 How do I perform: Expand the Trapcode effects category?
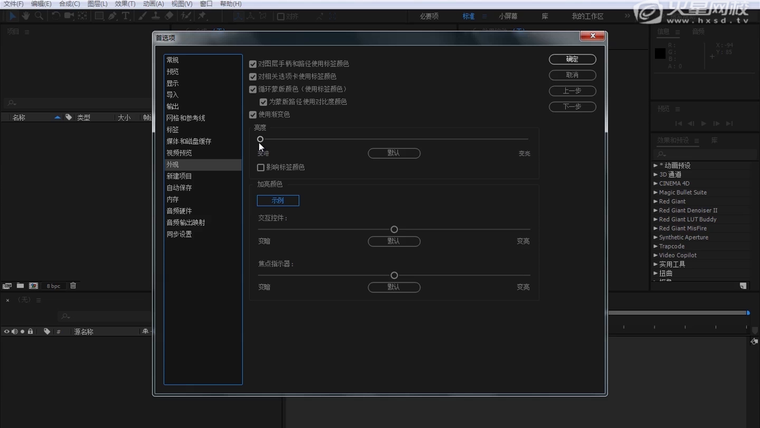(x=656, y=246)
